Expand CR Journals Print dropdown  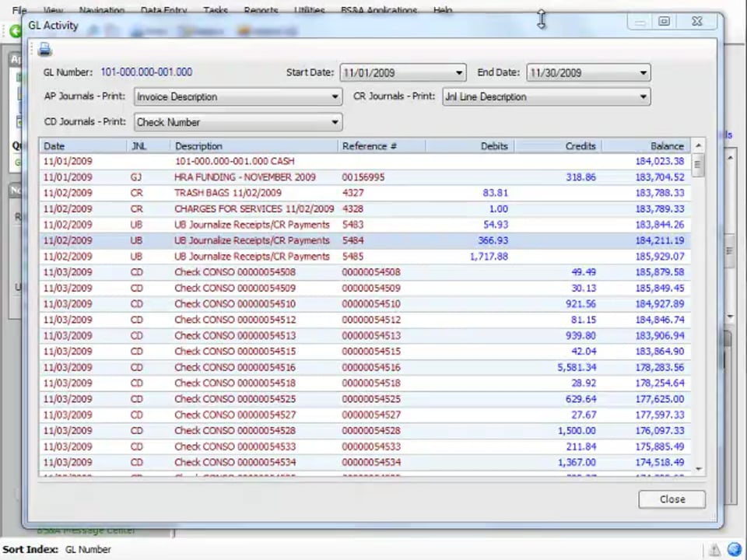[x=644, y=96]
